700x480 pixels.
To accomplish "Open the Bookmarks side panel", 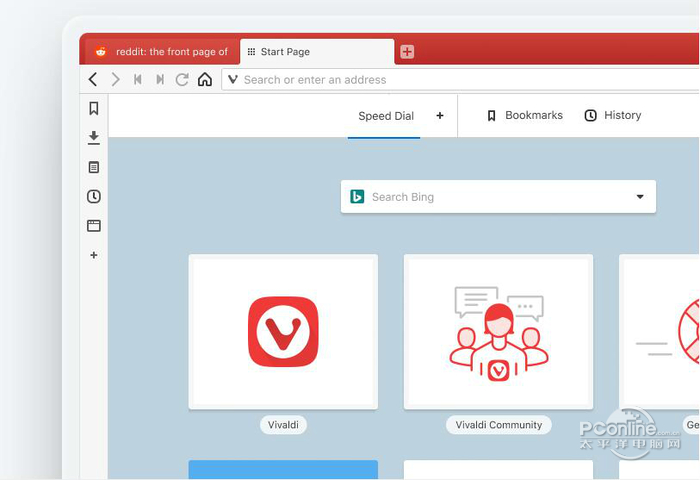I will point(94,109).
